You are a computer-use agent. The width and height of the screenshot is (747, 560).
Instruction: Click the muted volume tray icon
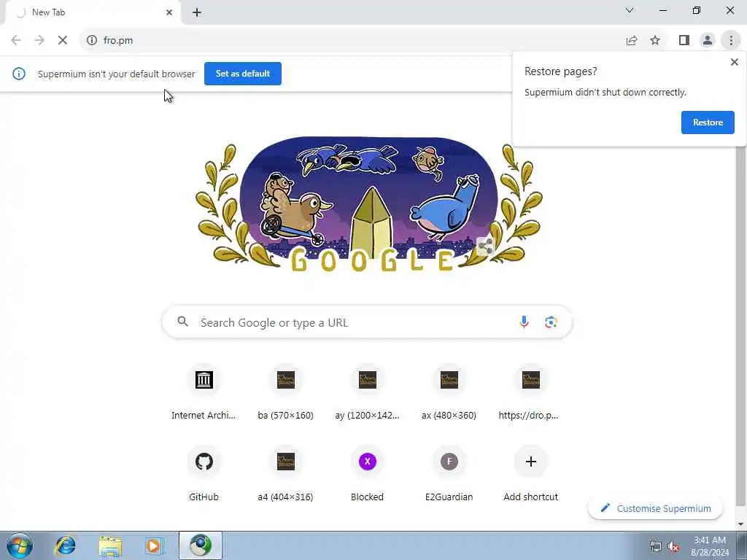(673, 547)
